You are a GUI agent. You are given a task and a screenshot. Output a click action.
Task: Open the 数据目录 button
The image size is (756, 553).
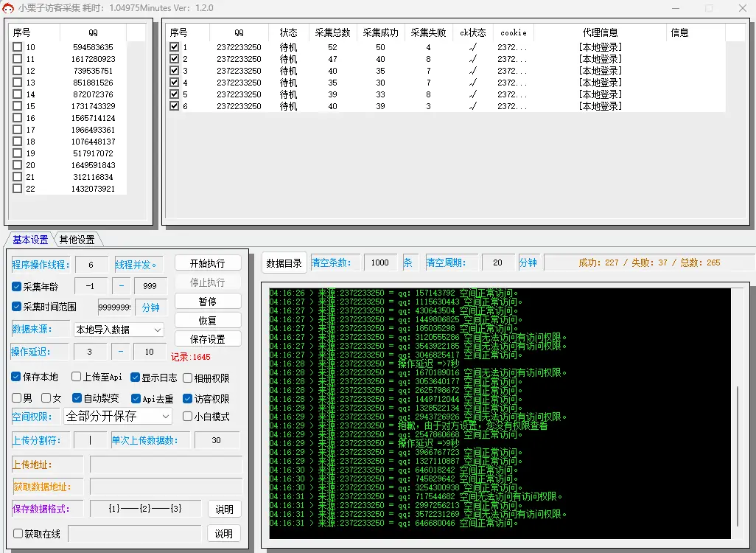tap(284, 263)
